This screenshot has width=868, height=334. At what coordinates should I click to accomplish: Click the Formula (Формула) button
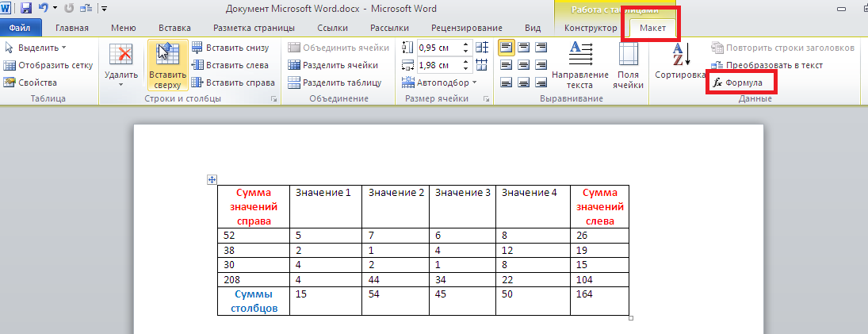(738, 83)
